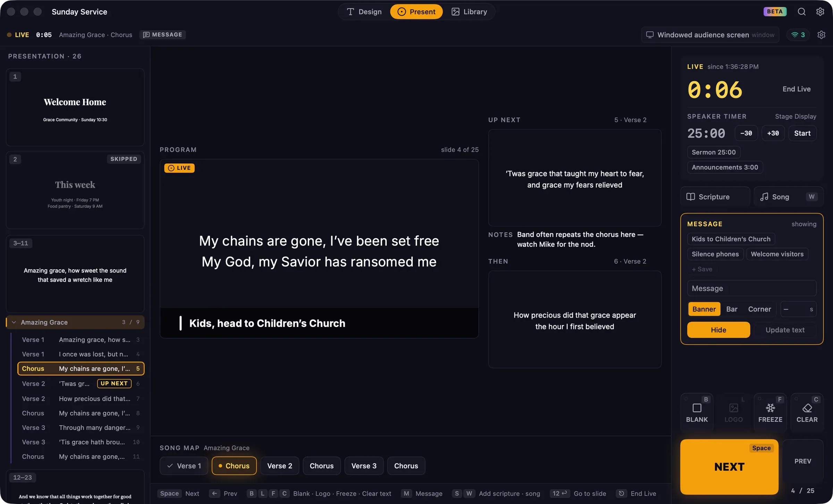Click the wifi connected devices indicator
Viewport: 833px width, 504px height.
tap(798, 35)
